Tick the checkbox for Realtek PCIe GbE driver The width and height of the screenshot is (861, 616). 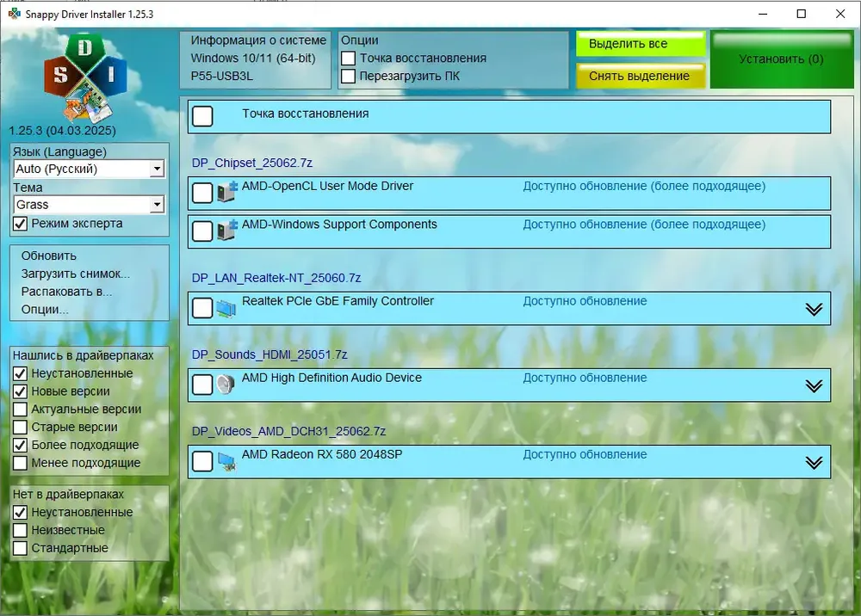tap(202, 308)
